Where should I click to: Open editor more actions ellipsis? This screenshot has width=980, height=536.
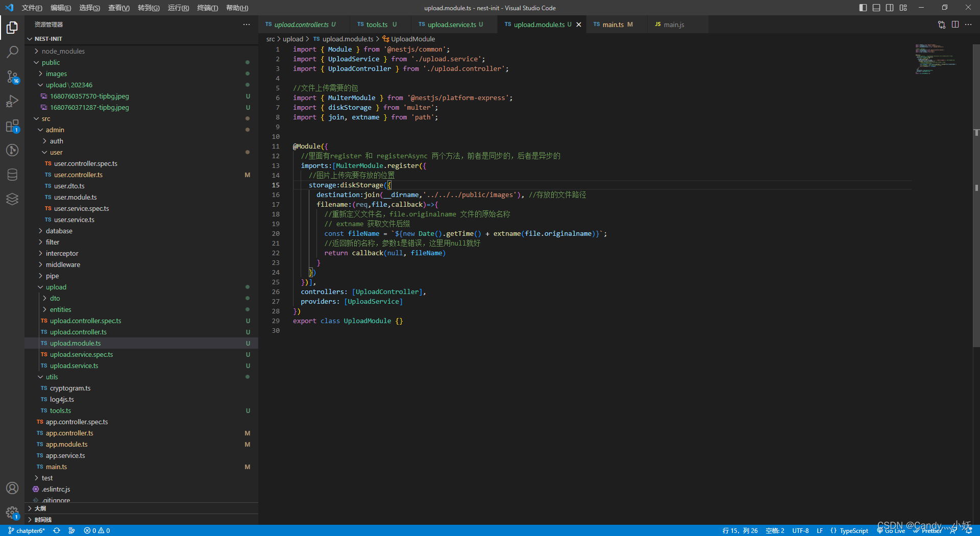tap(968, 25)
